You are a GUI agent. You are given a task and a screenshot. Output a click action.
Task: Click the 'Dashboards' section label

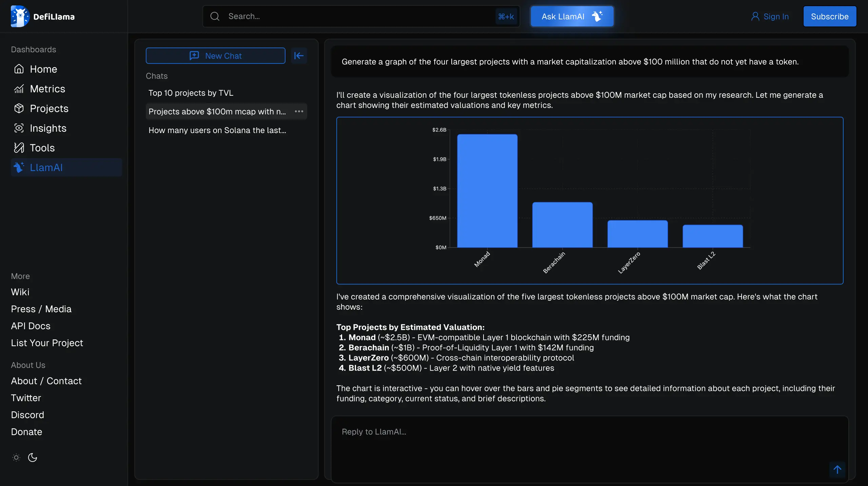(34, 49)
